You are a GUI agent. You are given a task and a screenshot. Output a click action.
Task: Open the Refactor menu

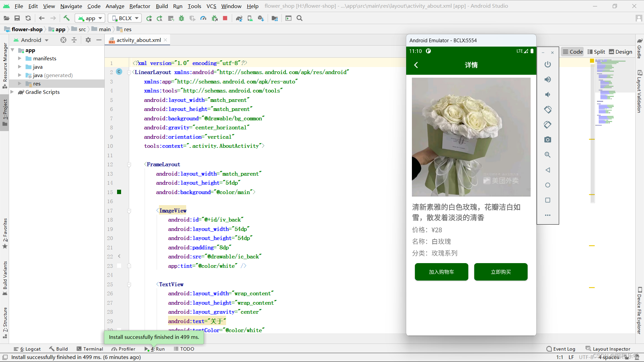tap(140, 6)
